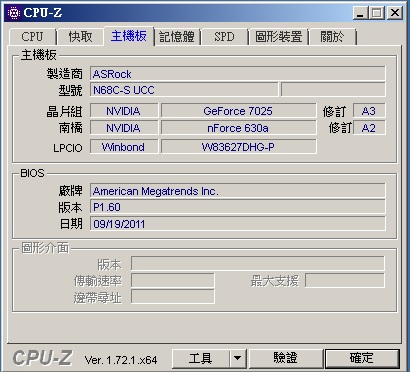Viewport: 410px width, 375px height.
Task: Click the 工具 button
Action: tap(200, 359)
